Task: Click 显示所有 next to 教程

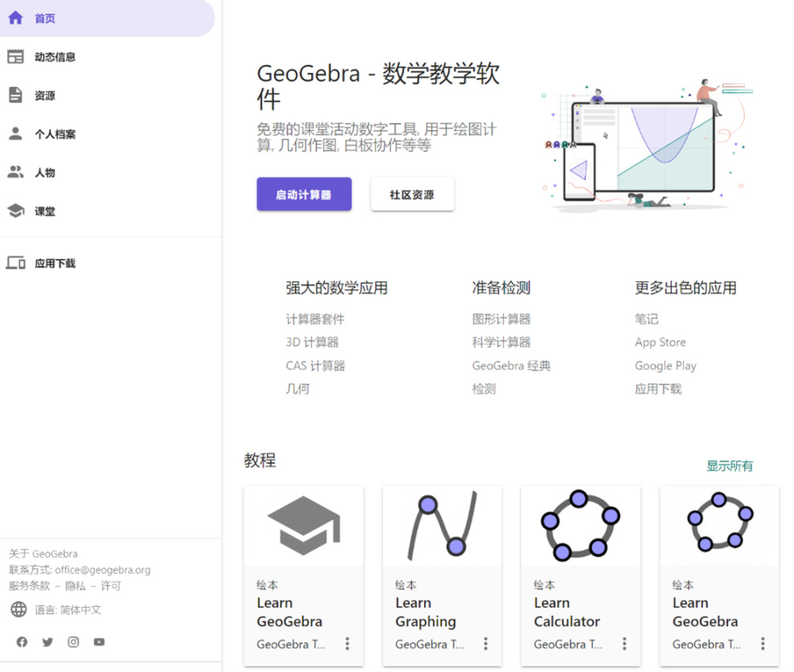Action: [x=729, y=466]
